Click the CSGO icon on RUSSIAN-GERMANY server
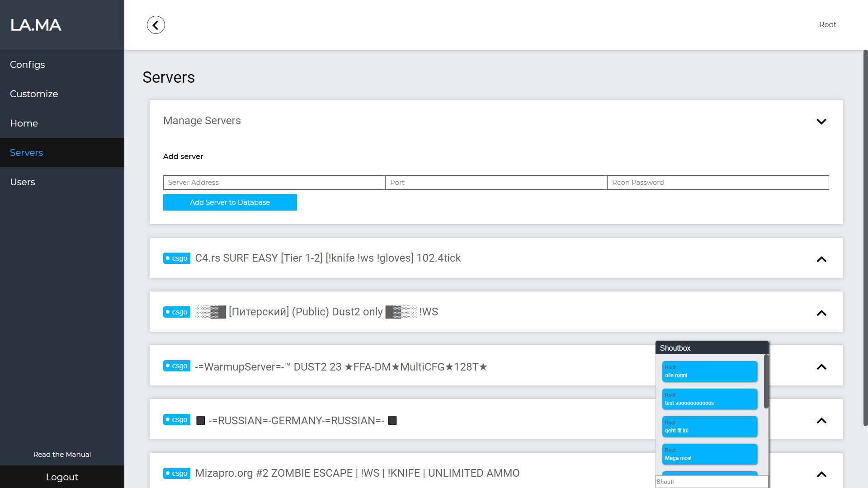The image size is (868, 488). (177, 421)
